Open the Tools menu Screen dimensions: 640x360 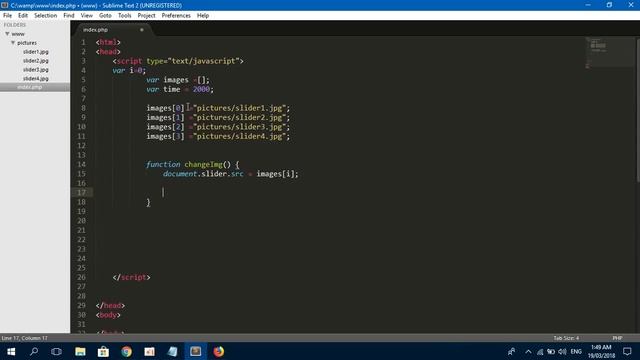[124, 16]
